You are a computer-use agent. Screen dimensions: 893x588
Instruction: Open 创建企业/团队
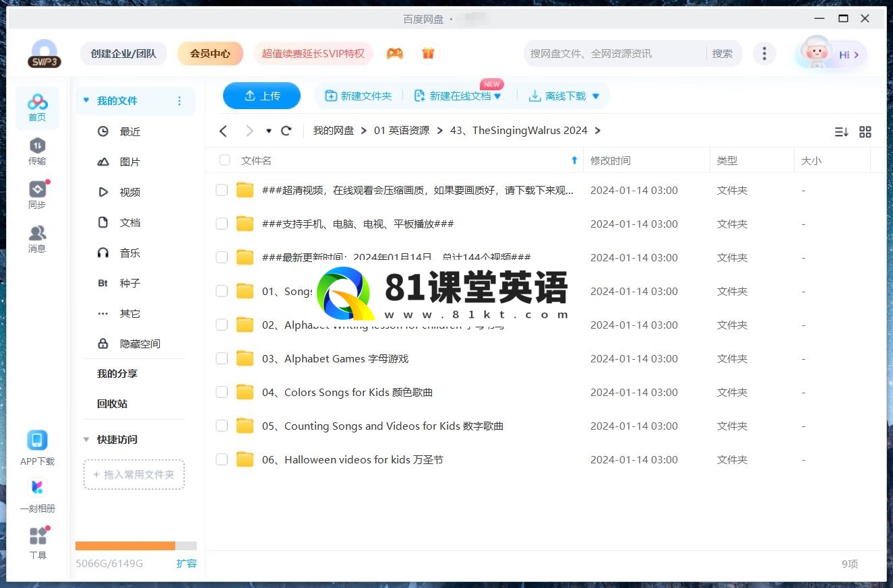[x=123, y=54]
